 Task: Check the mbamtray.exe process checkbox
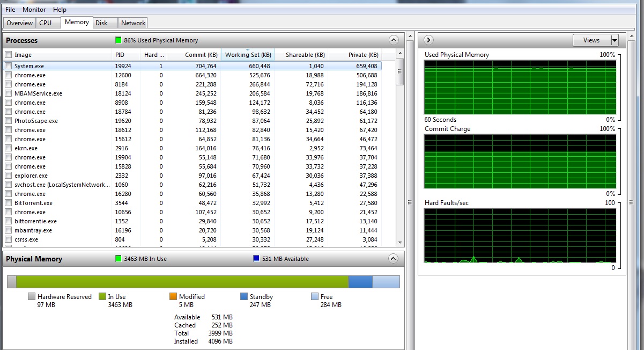click(x=8, y=230)
